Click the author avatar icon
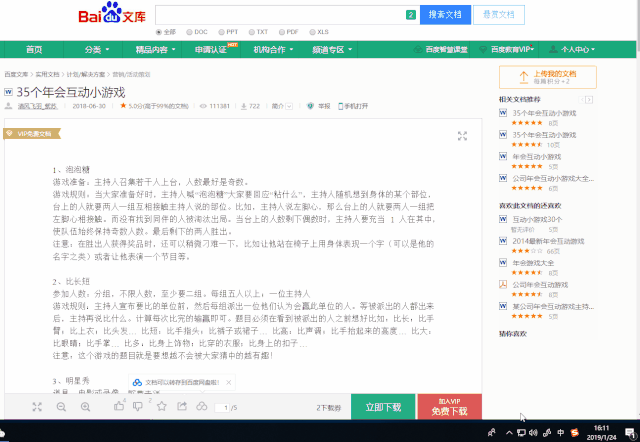 tap(8, 106)
